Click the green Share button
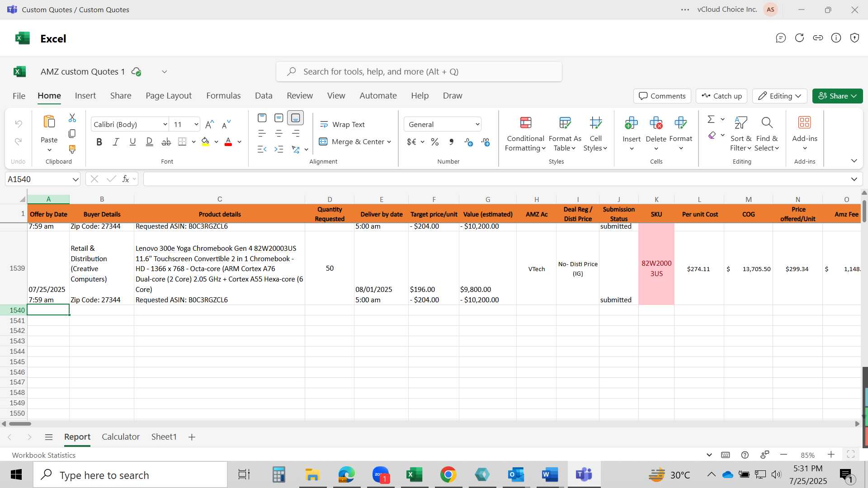Viewport: 868px width, 488px height. tap(837, 96)
